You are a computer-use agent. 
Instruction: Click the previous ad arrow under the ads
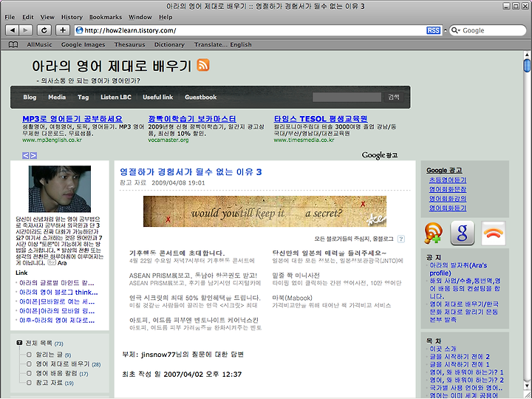(26, 155)
